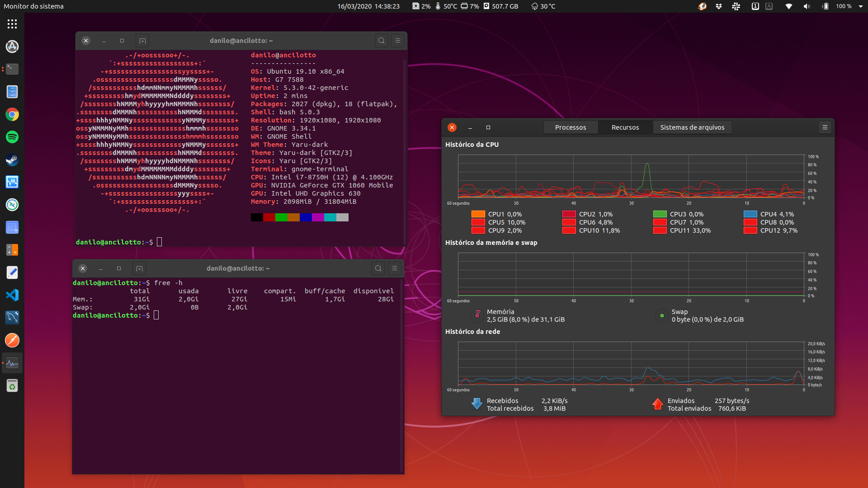Change the CPU3 green color swatch

pos(660,214)
